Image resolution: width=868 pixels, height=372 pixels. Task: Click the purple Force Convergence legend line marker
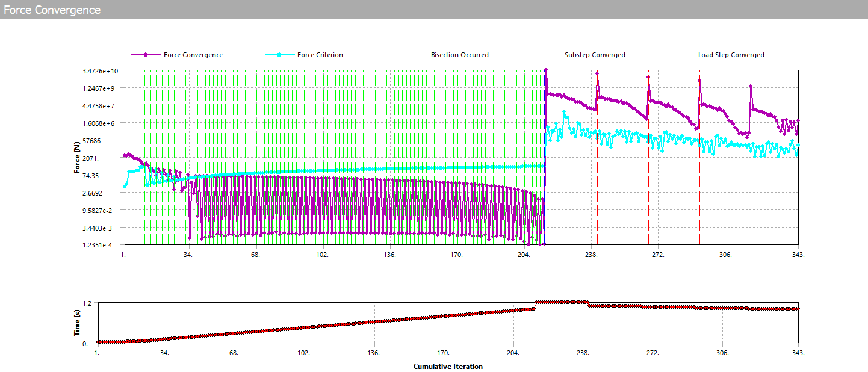point(146,55)
